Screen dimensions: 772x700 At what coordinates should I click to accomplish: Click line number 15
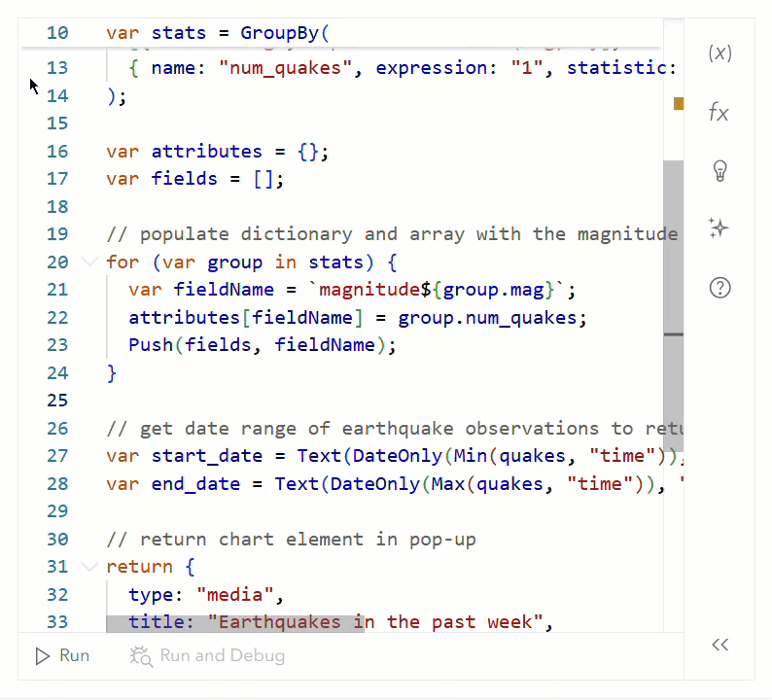coord(57,123)
